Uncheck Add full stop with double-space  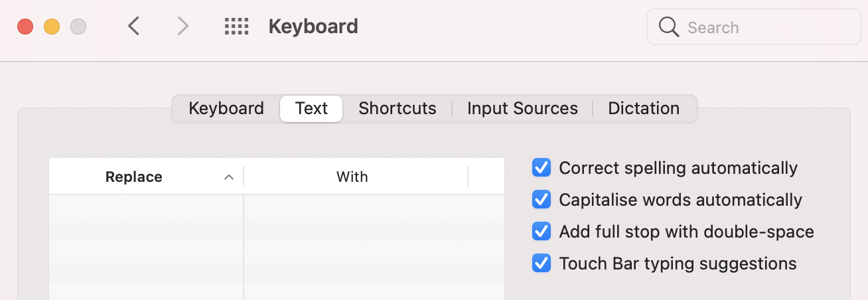(542, 232)
